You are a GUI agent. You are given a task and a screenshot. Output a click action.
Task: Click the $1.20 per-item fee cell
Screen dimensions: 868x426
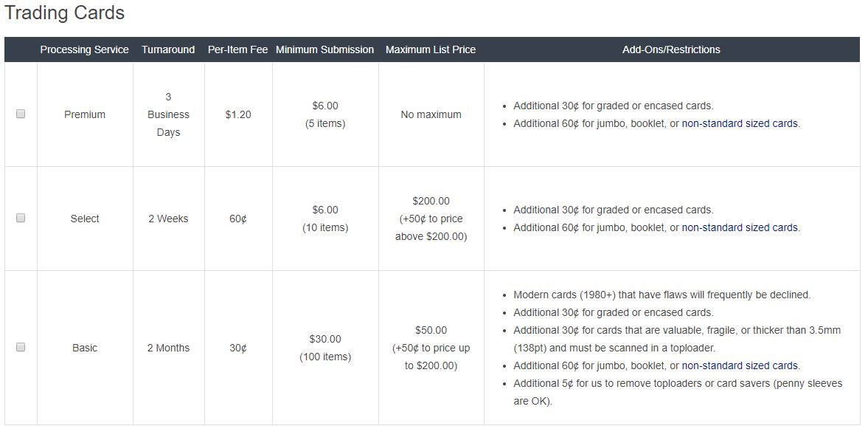coord(238,114)
